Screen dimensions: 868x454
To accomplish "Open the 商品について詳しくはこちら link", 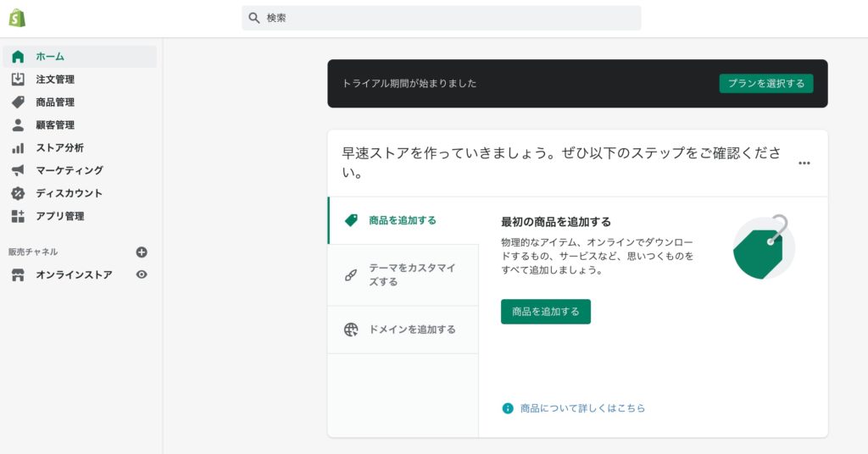I will point(582,408).
